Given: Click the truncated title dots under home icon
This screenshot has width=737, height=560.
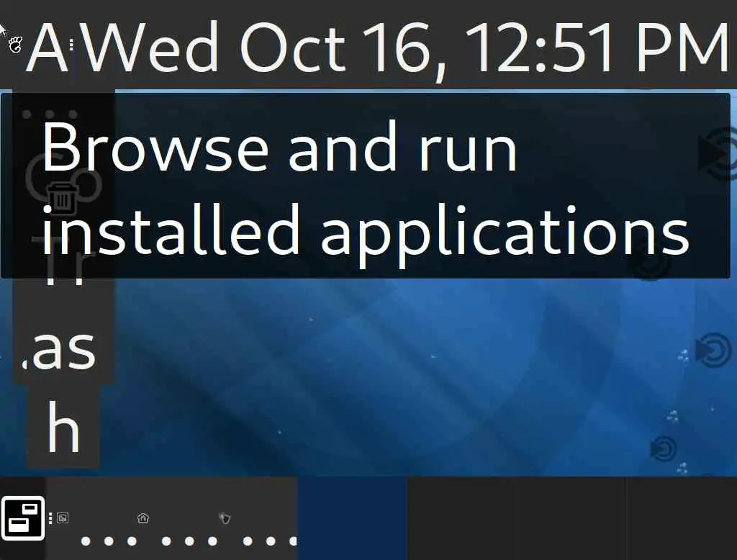Looking at the screenshot, I should click(189, 541).
